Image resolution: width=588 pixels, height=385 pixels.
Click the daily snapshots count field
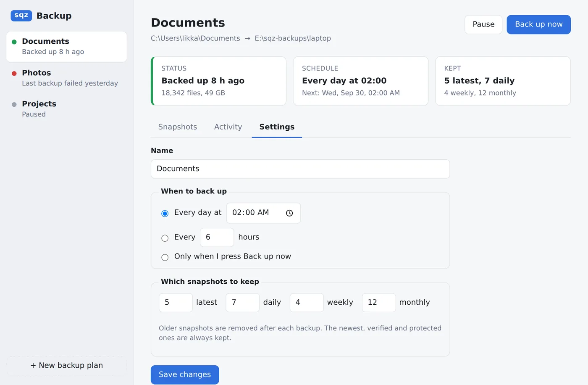coord(242,303)
